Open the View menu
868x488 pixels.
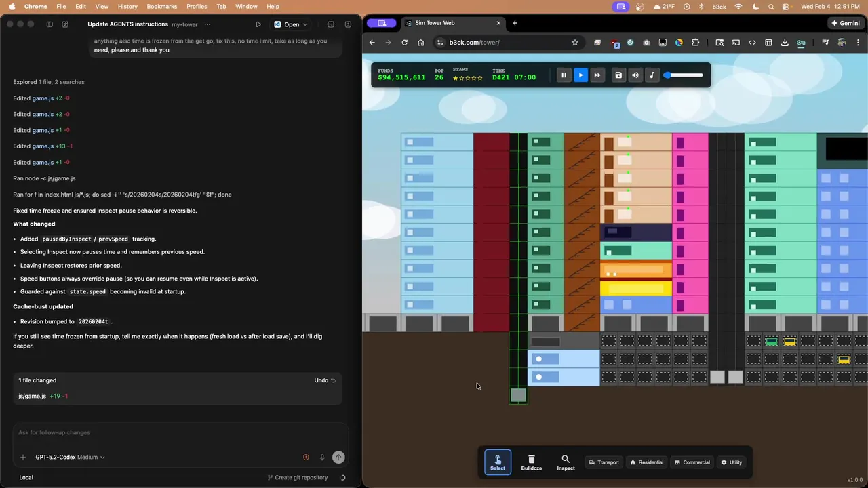pos(102,6)
